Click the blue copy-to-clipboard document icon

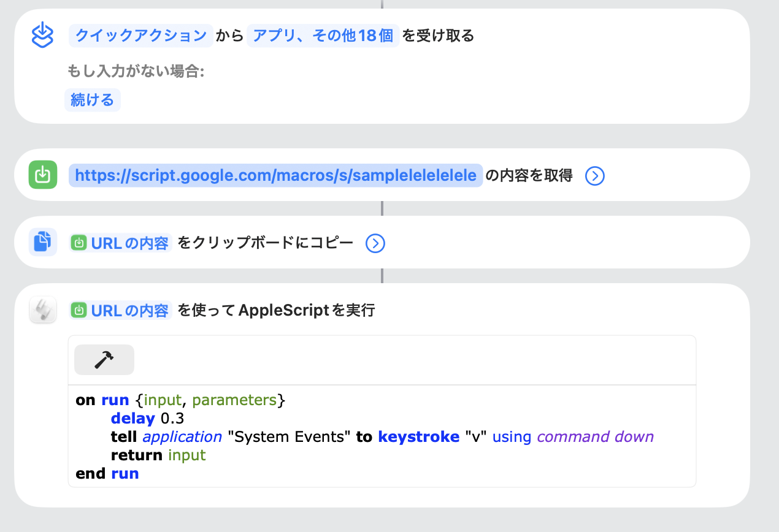[x=43, y=242]
